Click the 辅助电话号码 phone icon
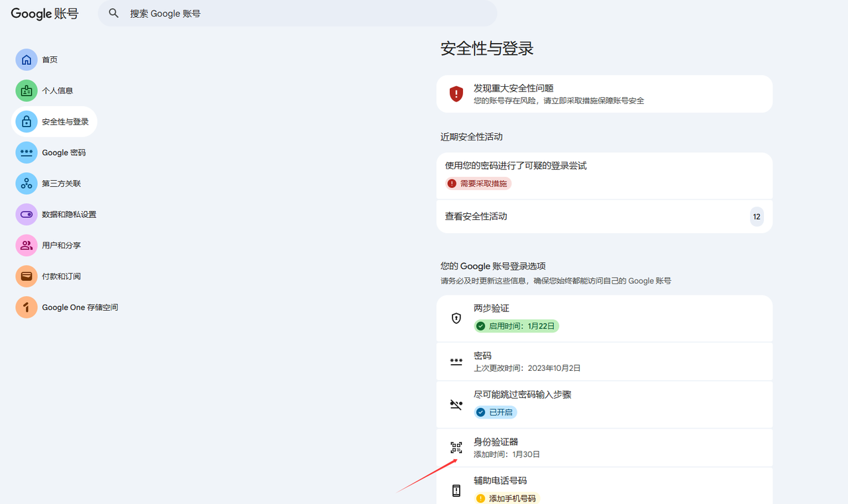Screen dimensions: 848x504 [x=456, y=491]
